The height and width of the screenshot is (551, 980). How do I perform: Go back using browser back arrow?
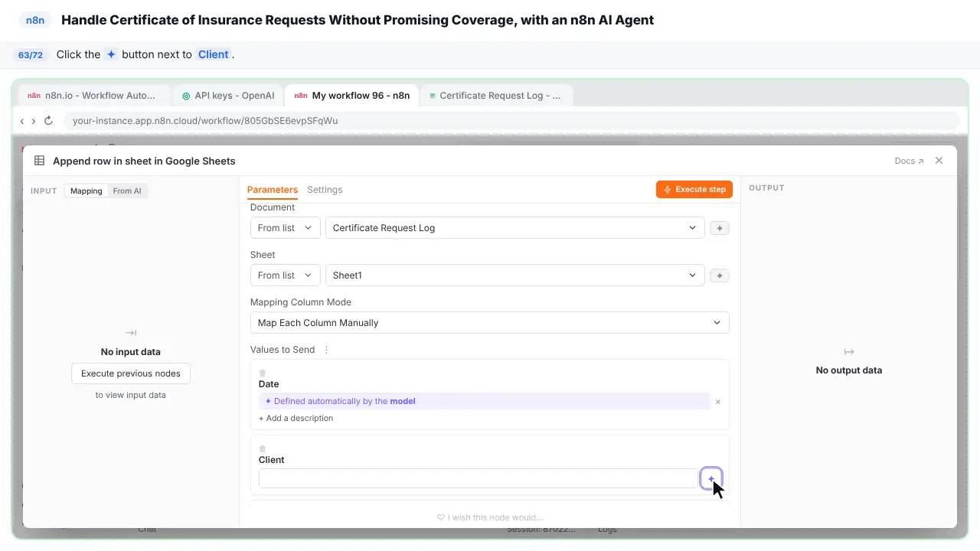click(22, 121)
